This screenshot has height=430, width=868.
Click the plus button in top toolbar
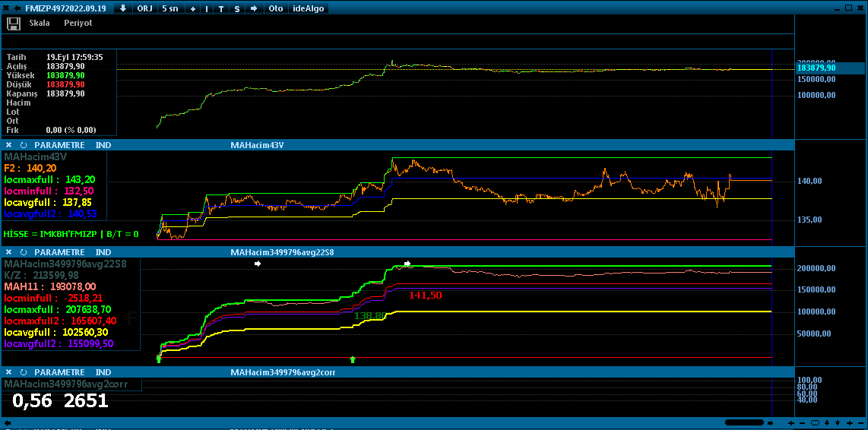[192, 9]
